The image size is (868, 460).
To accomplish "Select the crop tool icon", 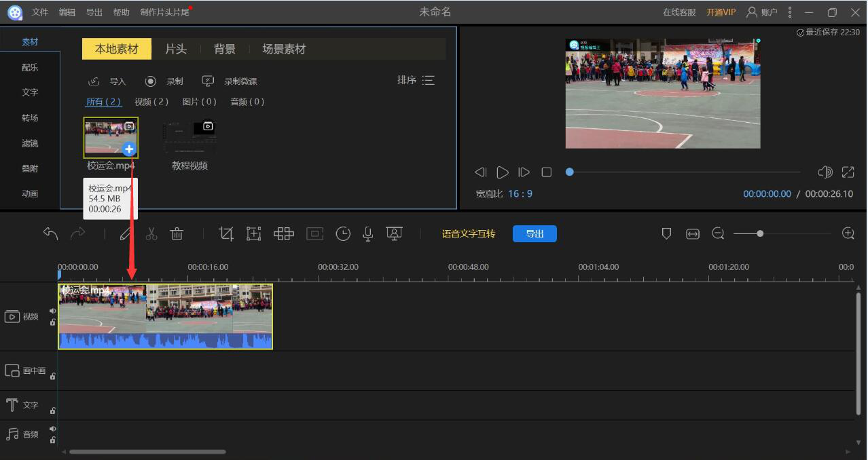I will pos(226,234).
